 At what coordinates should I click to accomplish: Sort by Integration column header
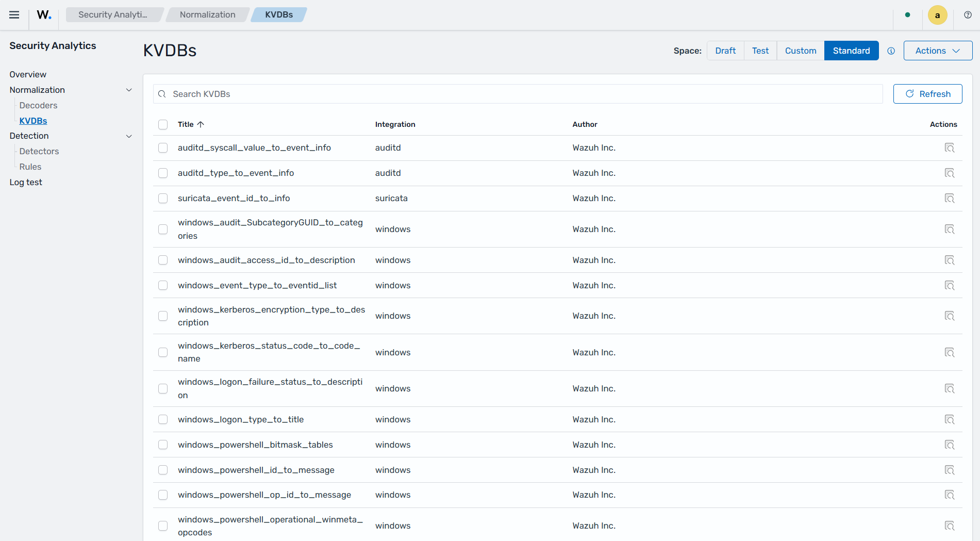[x=395, y=124]
